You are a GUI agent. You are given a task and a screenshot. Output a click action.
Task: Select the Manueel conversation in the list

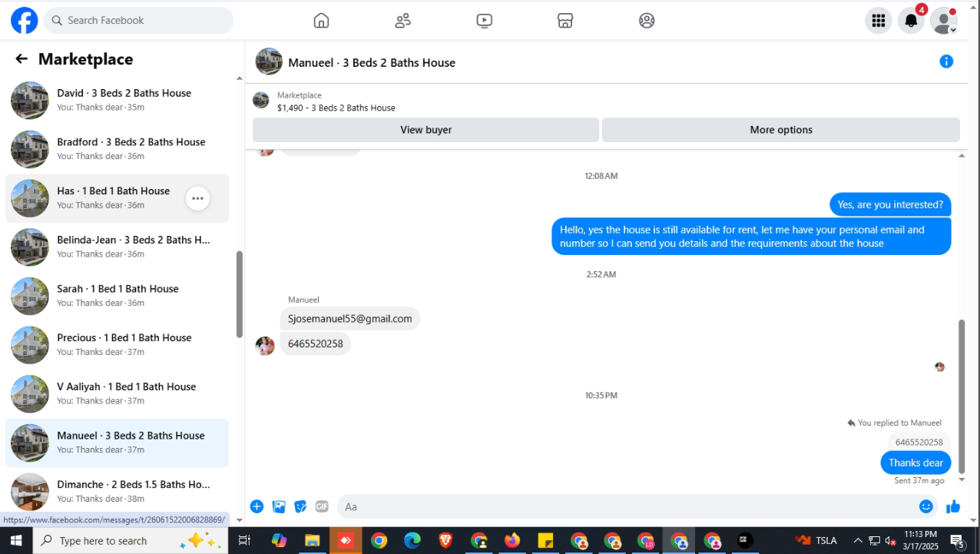point(117,443)
